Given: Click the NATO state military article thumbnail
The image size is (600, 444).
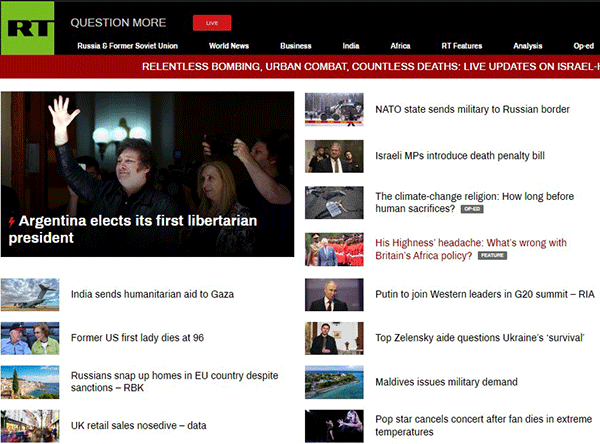Looking at the screenshot, I should pyautogui.click(x=334, y=109).
